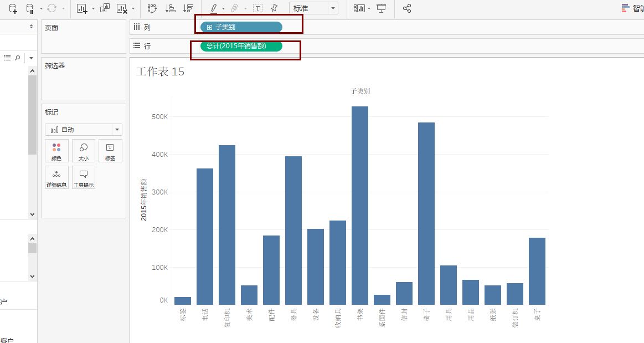Screen dimensions: 644x343
Task: Click upper field list scroll up arrow
Action: click(x=33, y=71)
